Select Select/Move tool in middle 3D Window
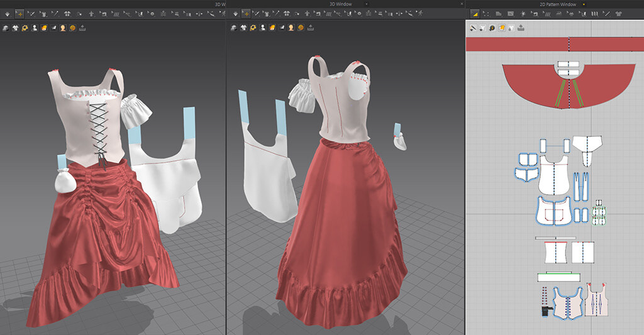 click(246, 13)
